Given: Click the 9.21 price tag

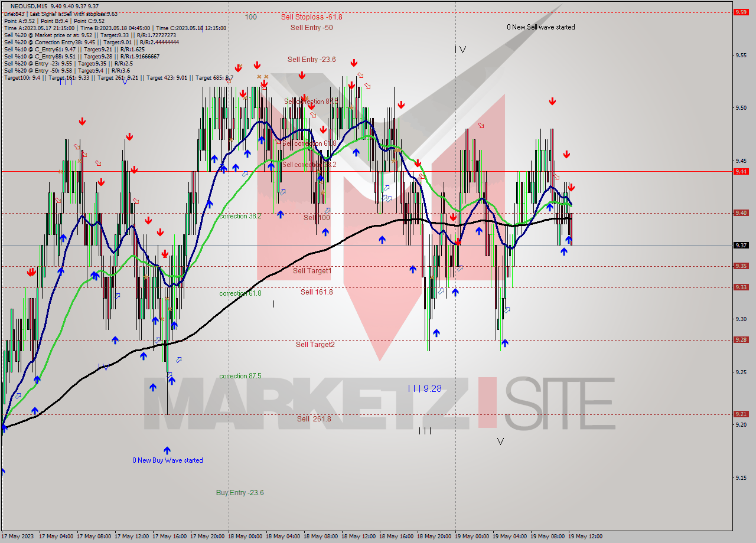Looking at the screenshot, I should (x=741, y=414).
